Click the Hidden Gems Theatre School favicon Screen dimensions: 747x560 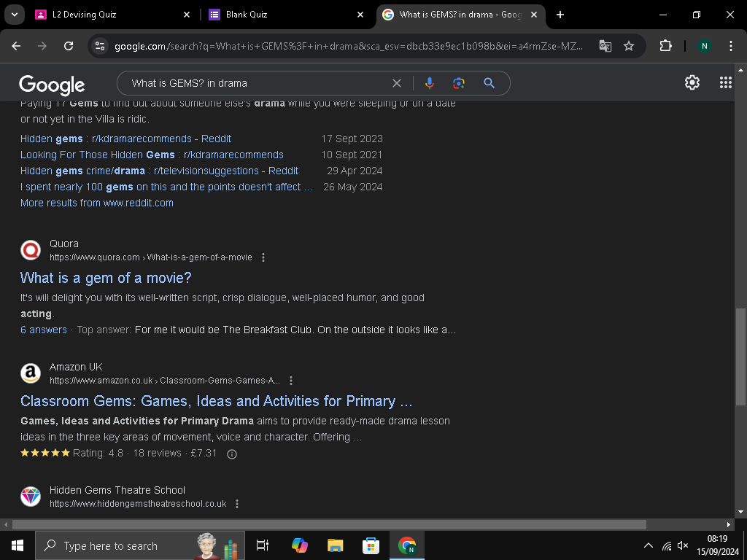(31, 497)
